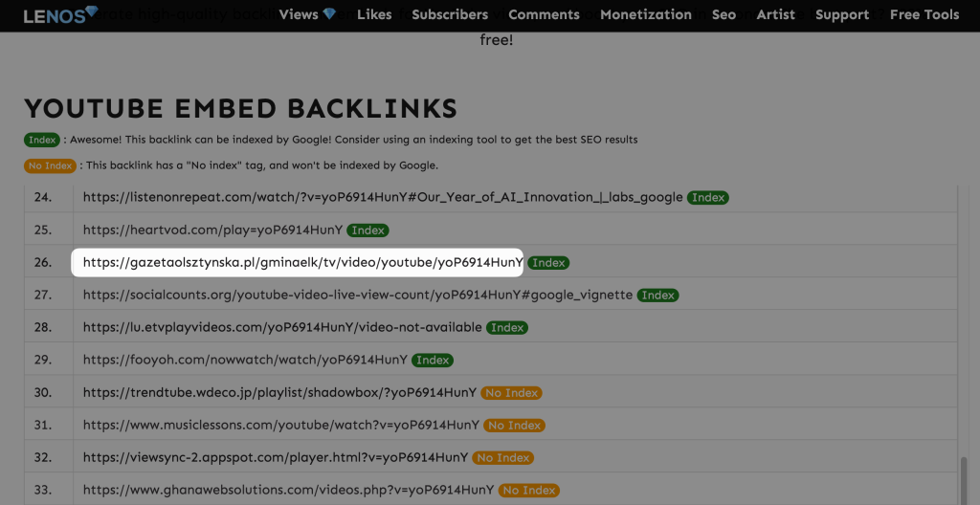Viewport: 980px width, 505px height.
Task: Open the listenonrepeat.com backlink
Action: (x=383, y=197)
